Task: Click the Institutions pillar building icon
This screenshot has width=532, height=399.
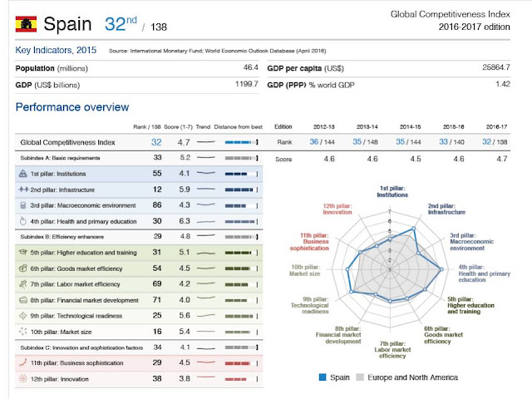Action: click(23, 173)
